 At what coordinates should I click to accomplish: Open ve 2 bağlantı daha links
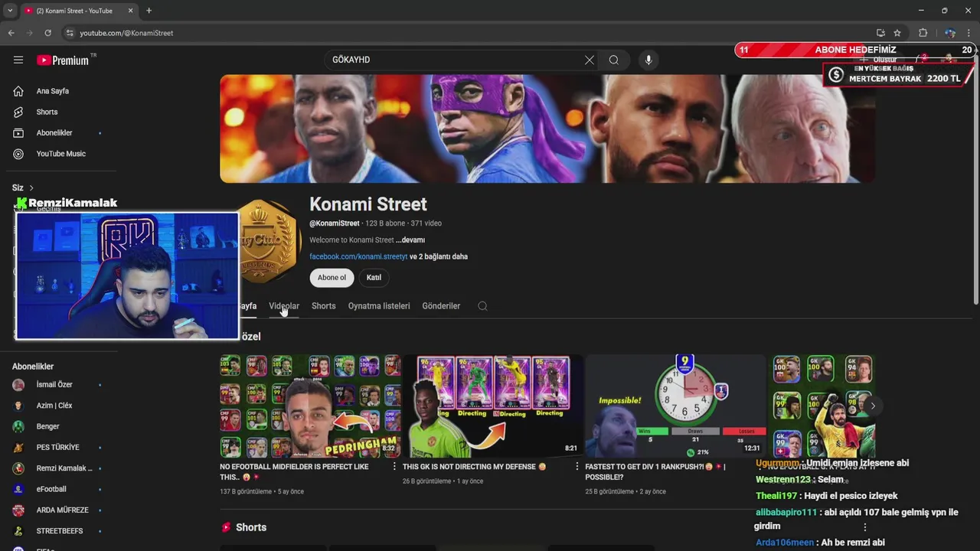[x=439, y=257]
